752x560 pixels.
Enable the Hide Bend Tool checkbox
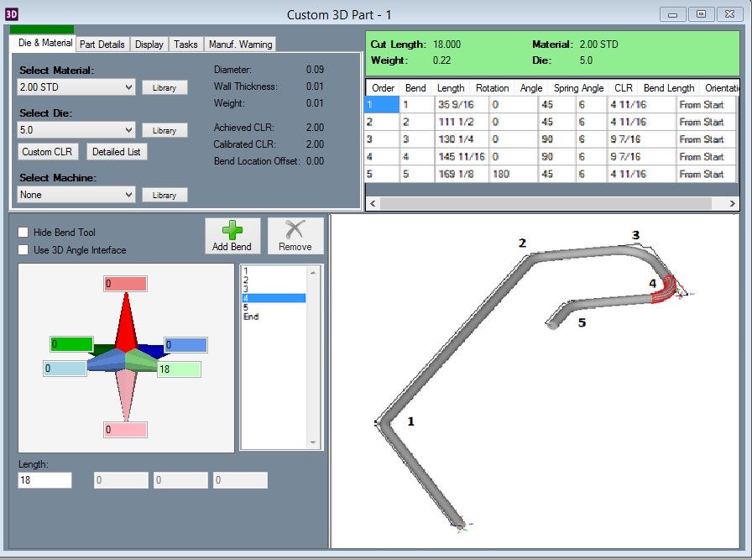pyautogui.click(x=23, y=233)
